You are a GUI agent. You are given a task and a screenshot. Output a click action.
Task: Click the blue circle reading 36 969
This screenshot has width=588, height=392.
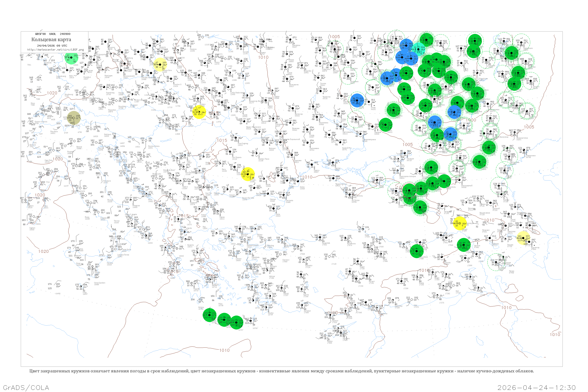[x=387, y=78]
